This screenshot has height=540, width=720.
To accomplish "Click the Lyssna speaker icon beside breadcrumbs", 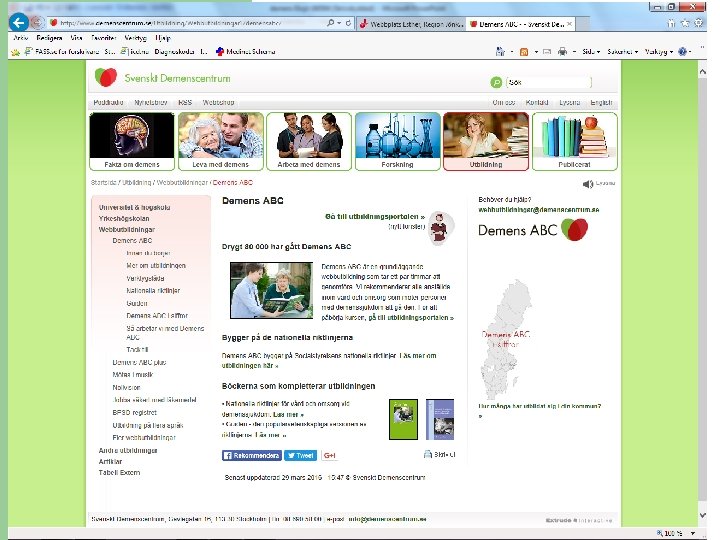I will click(588, 184).
